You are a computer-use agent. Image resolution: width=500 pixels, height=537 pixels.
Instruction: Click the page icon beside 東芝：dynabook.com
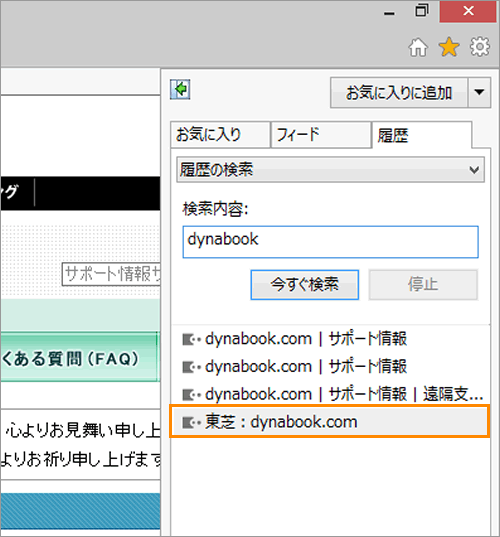(191, 423)
